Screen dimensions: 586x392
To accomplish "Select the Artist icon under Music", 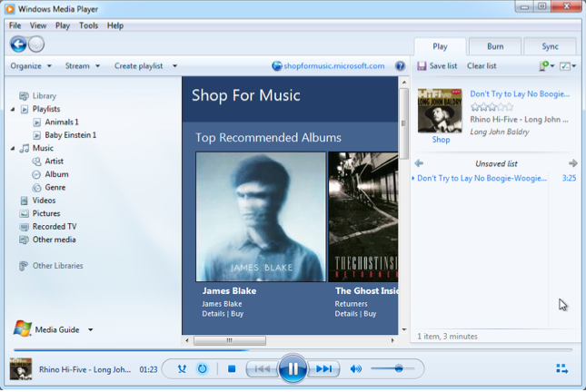I will [36, 162].
